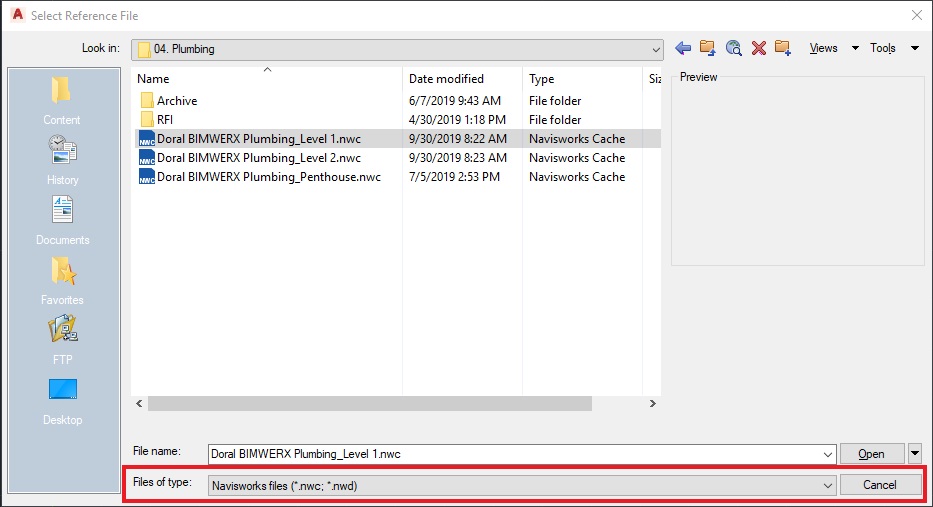933x507 pixels.
Task: Expand the Look in folder dropdown
Action: coord(656,49)
